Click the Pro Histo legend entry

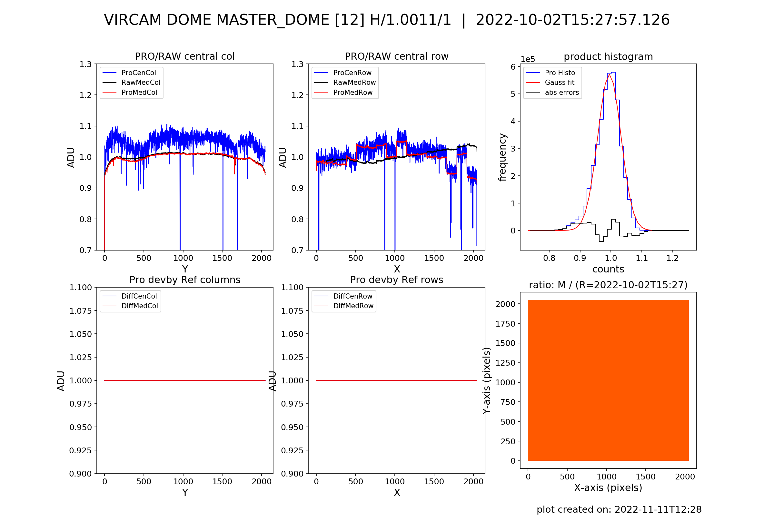(560, 73)
